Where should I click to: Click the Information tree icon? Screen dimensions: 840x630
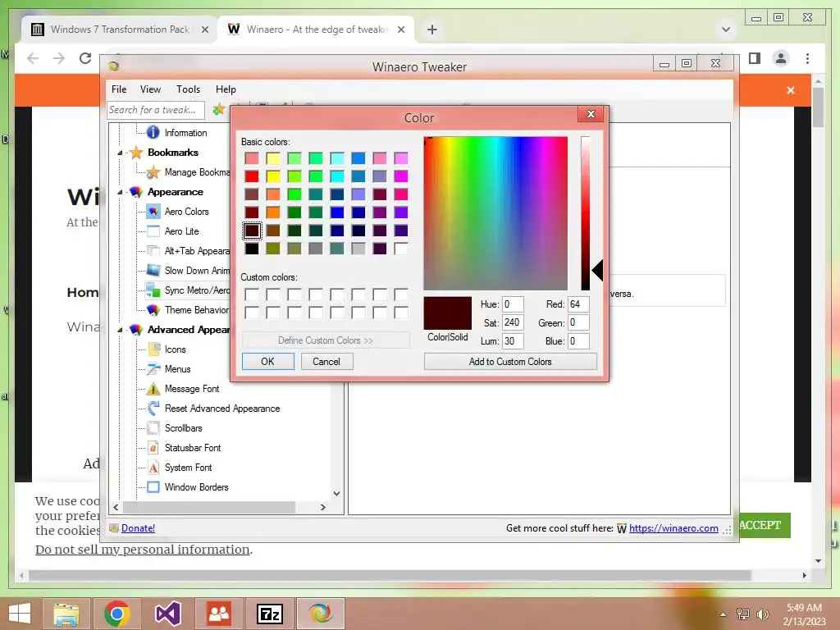click(x=153, y=132)
